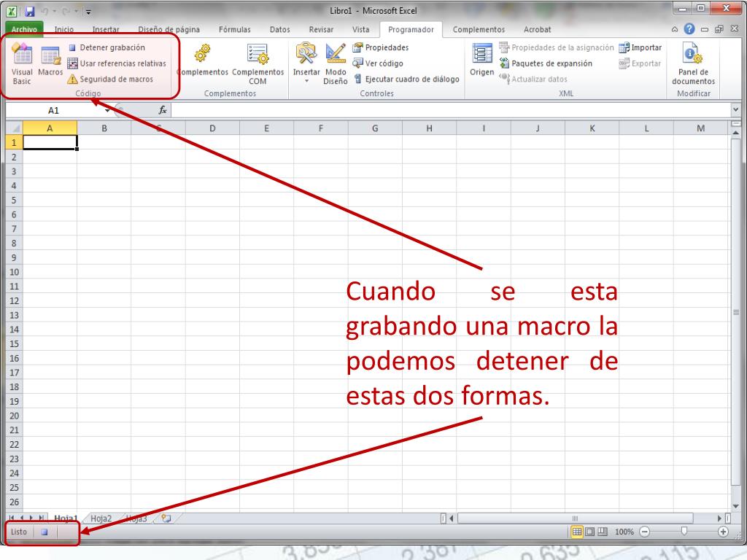Viewport: 747px width, 560px height.
Task: Click the zoom slider handle
Action: click(684, 532)
